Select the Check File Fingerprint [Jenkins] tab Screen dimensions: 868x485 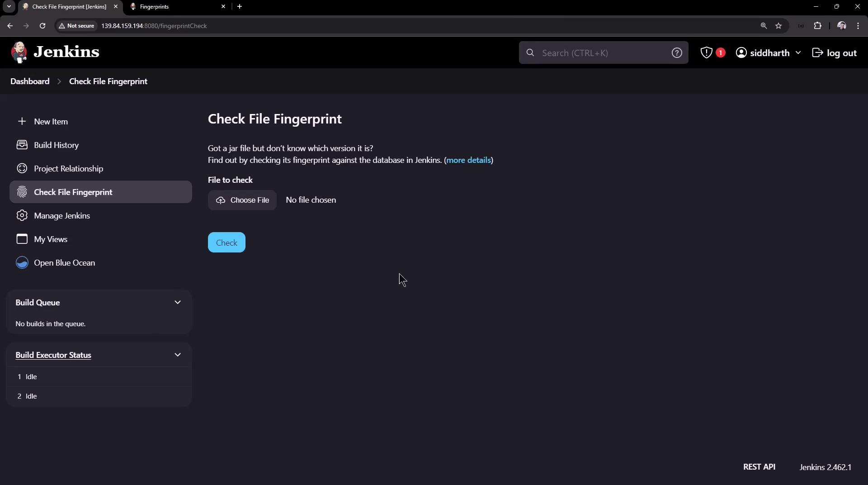[69, 6]
